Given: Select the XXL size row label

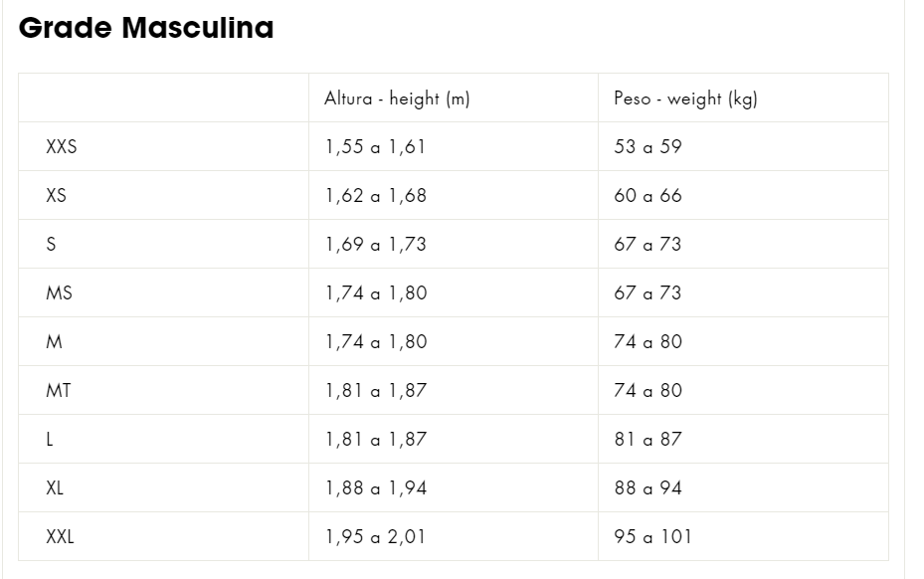Looking at the screenshot, I should point(61,537).
